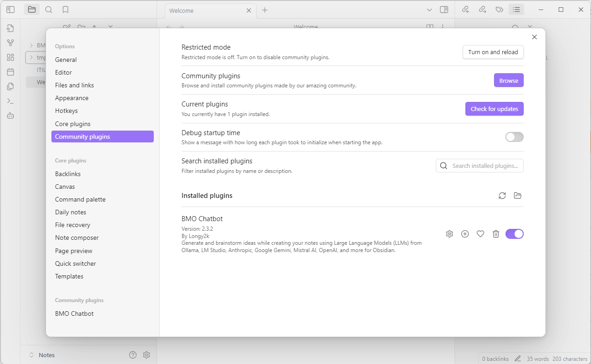
Task: Expand the tab list dropdown arrow
Action: (429, 10)
